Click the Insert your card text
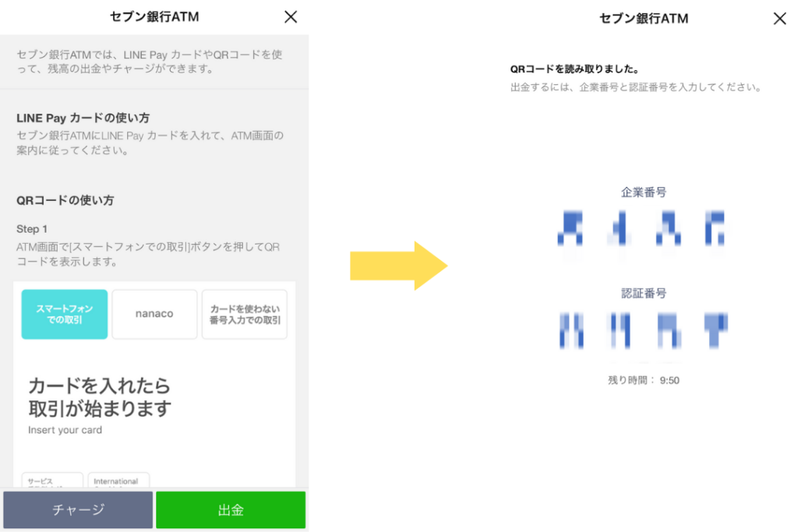The width and height of the screenshot is (798, 532). coord(65,430)
